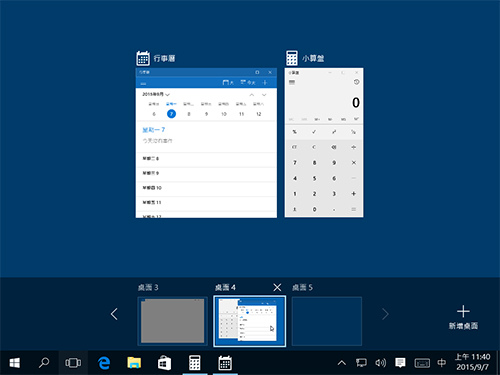This screenshot has height=375, width=500.
Task: Click the 0 key in 小算盤
Action: [x=314, y=209]
